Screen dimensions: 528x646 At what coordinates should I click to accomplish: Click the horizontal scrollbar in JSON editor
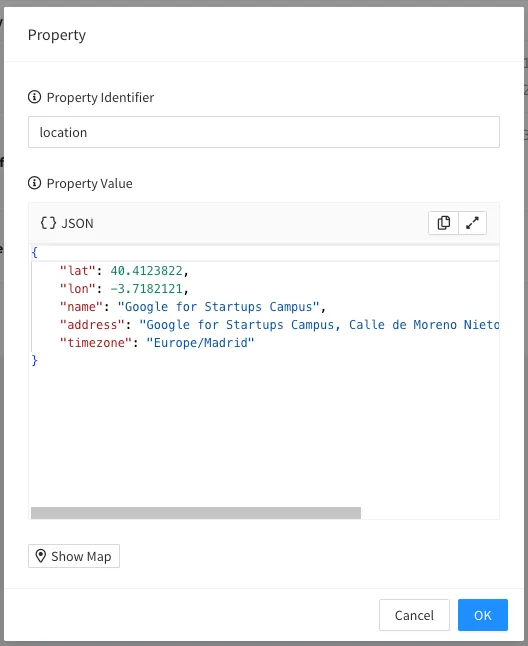[x=196, y=513]
